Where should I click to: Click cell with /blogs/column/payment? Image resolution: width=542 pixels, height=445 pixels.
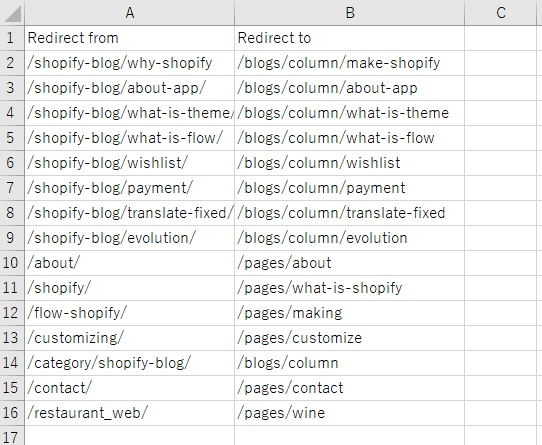tap(349, 188)
